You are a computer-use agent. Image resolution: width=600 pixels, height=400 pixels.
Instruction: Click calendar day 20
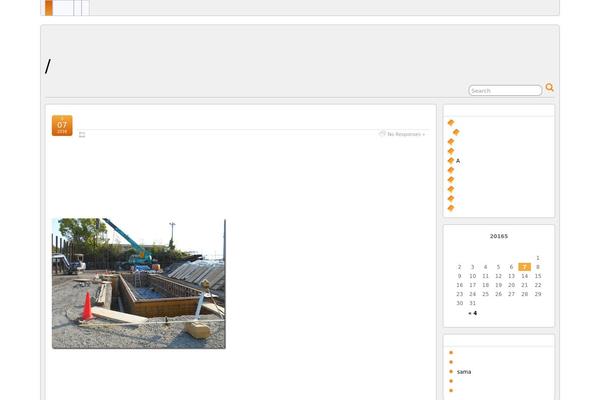[511, 285]
